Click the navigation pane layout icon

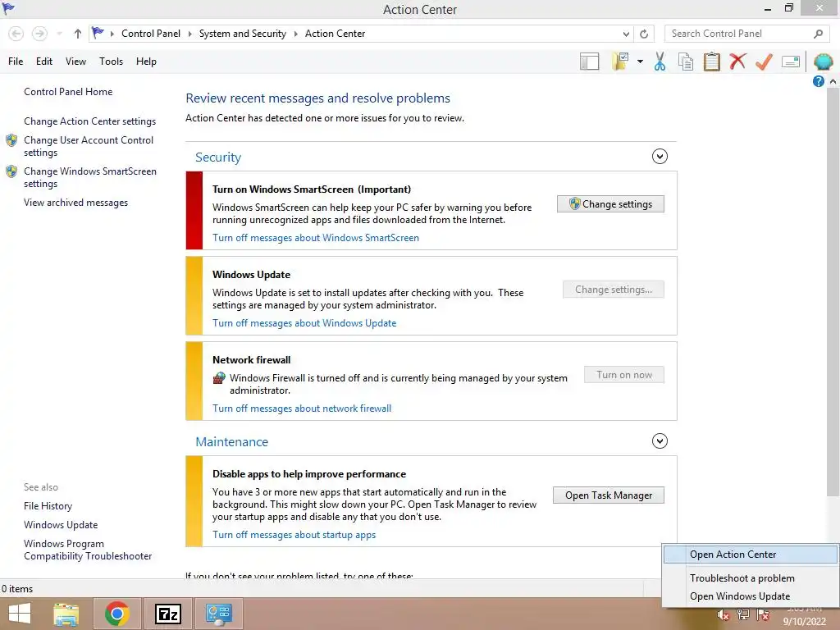589,62
